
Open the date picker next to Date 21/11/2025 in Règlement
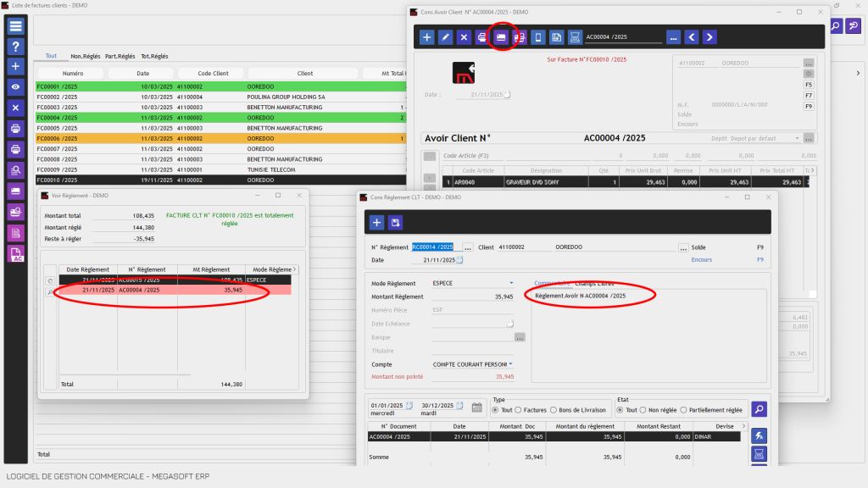[x=459, y=259]
